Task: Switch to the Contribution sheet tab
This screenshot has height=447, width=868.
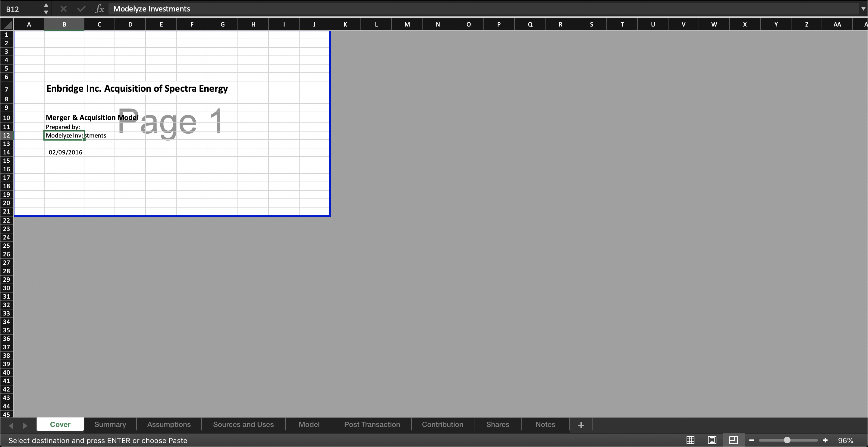Action: coord(442,424)
